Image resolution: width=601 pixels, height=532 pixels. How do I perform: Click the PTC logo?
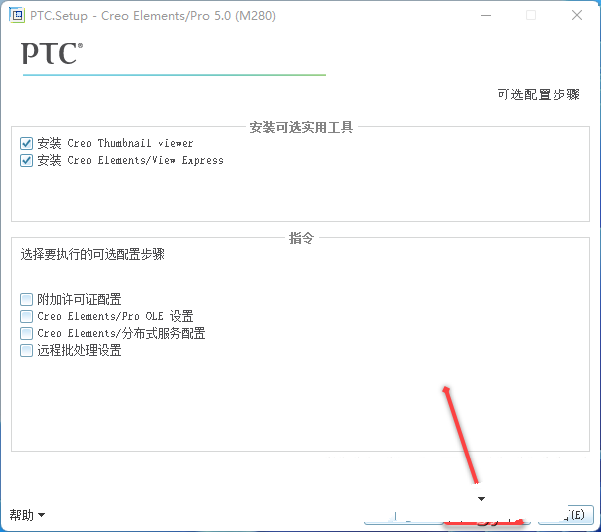click(52, 53)
